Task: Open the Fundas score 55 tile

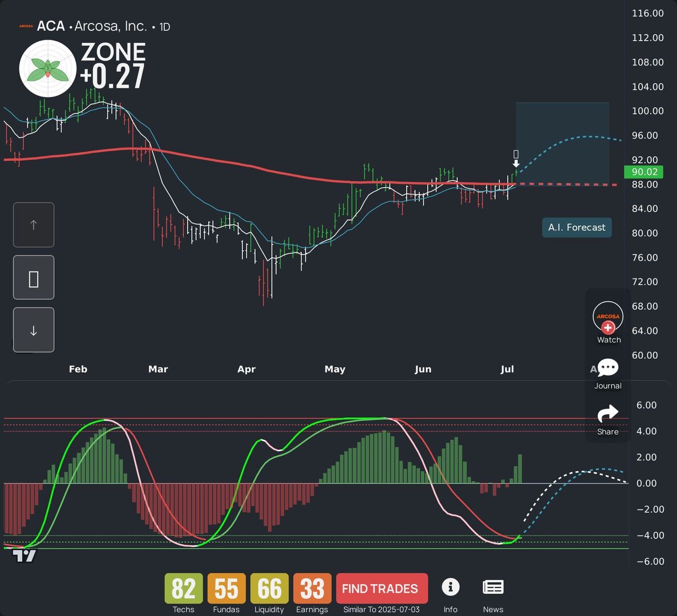Action: 226,589
